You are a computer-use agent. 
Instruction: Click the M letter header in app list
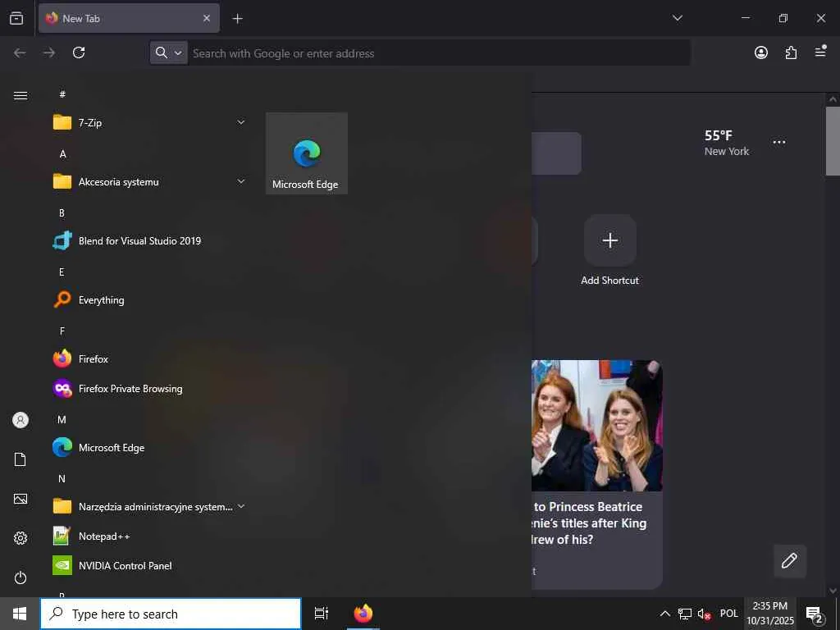(x=62, y=419)
